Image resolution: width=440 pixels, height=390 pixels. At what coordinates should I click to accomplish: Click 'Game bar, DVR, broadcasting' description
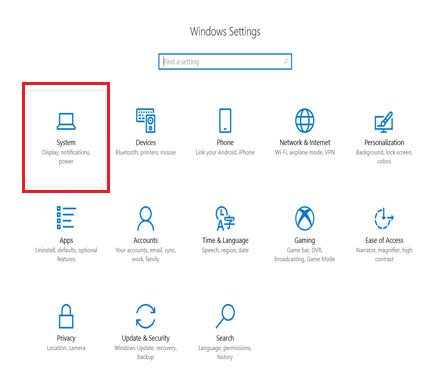[304, 254]
